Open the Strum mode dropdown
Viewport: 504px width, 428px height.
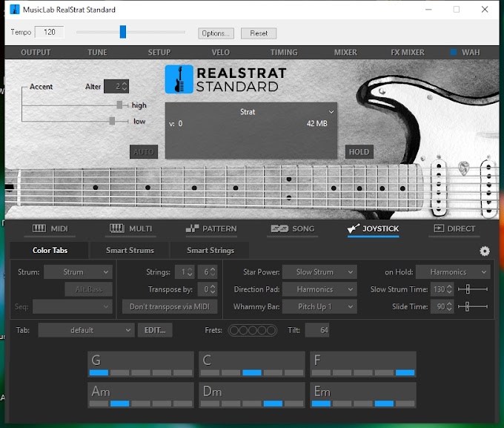point(78,272)
